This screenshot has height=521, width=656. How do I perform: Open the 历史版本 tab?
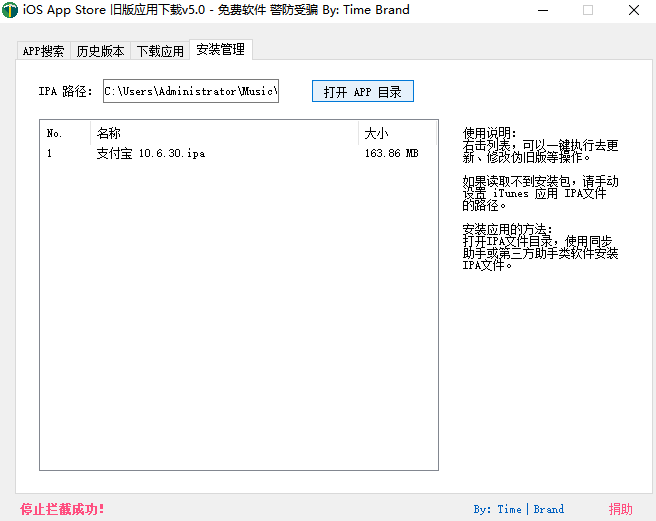click(100, 51)
